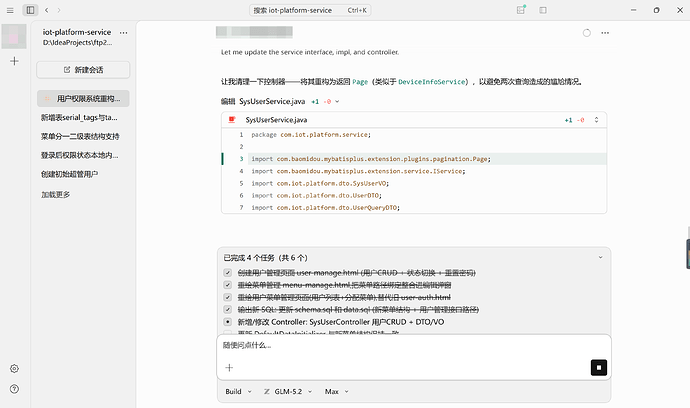Click the plus icon to add project
690x408 pixels.
click(x=15, y=61)
